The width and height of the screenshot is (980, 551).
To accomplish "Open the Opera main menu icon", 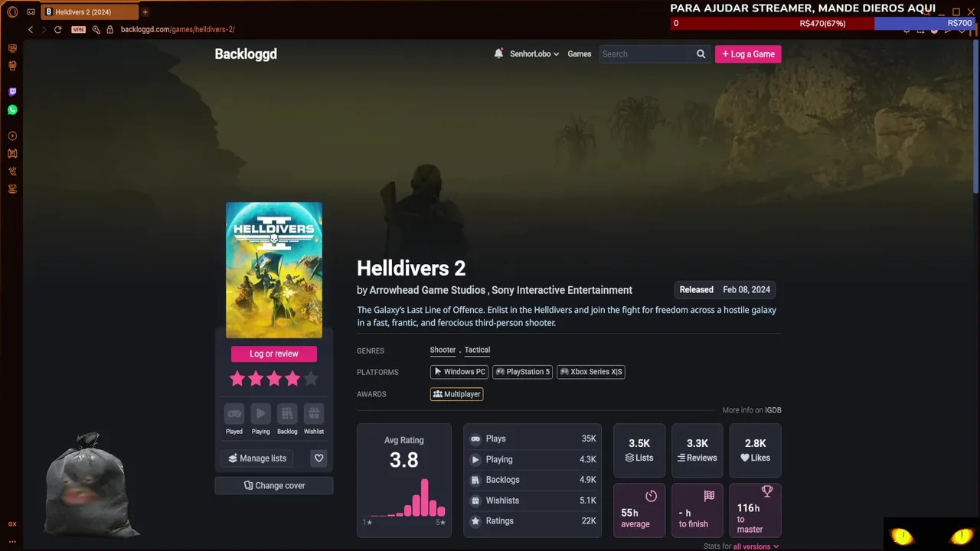I will pyautogui.click(x=12, y=12).
